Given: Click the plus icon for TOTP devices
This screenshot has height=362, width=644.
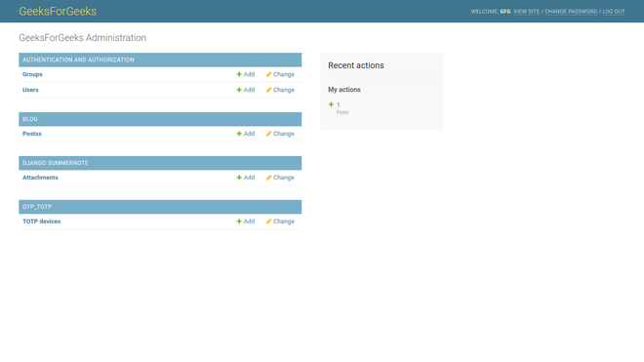Looking at the screenshot, I should pyautogui.click(x=239, y=221).
